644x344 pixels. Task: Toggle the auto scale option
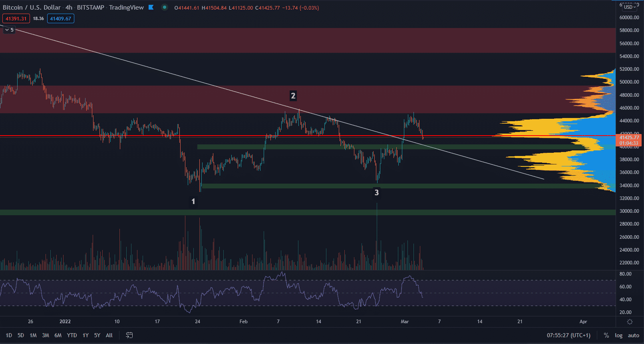tap(633, 335)
